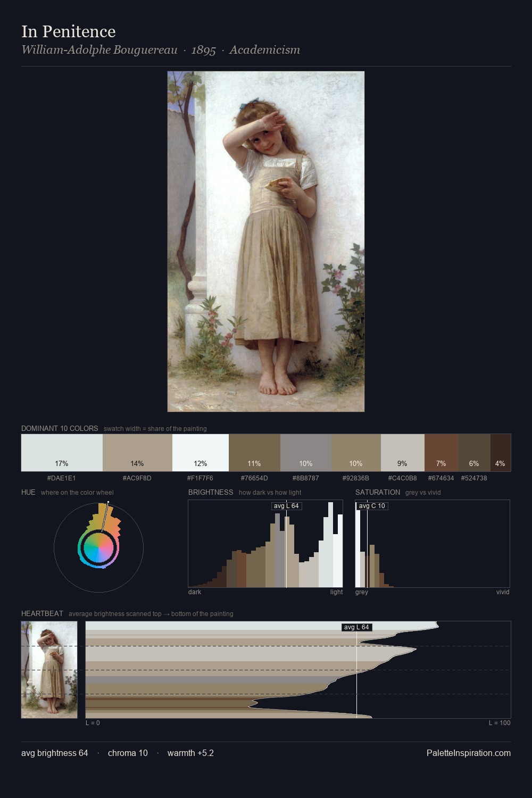Pick the #F1F7F6 near-white swatch

(x=201, y=453)
